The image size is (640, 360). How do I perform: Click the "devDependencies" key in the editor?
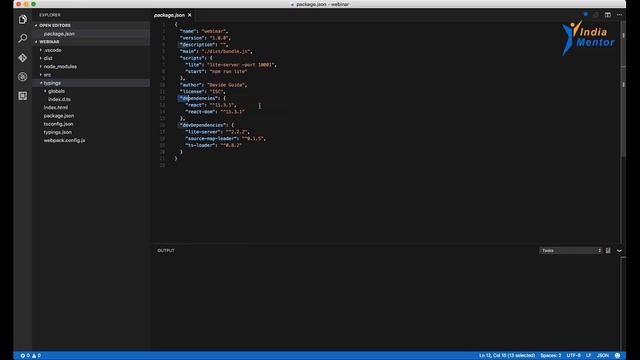coord(203,125)
